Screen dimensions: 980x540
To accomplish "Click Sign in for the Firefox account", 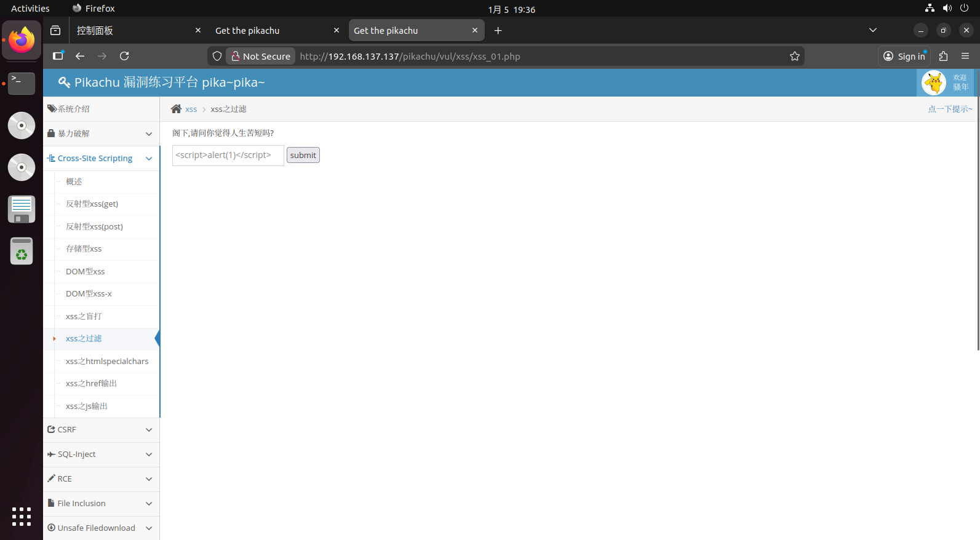I will [904, 56].
